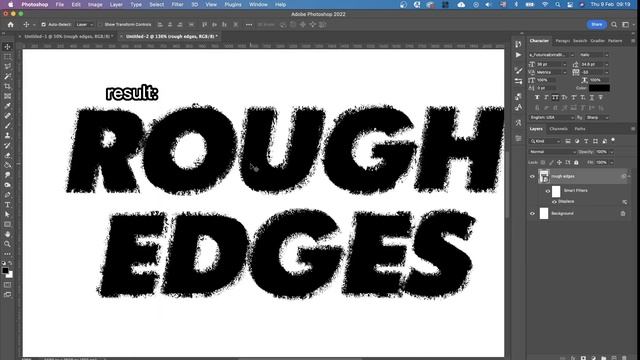
Task: Select the Crop tool
Action: click(7, 86)
